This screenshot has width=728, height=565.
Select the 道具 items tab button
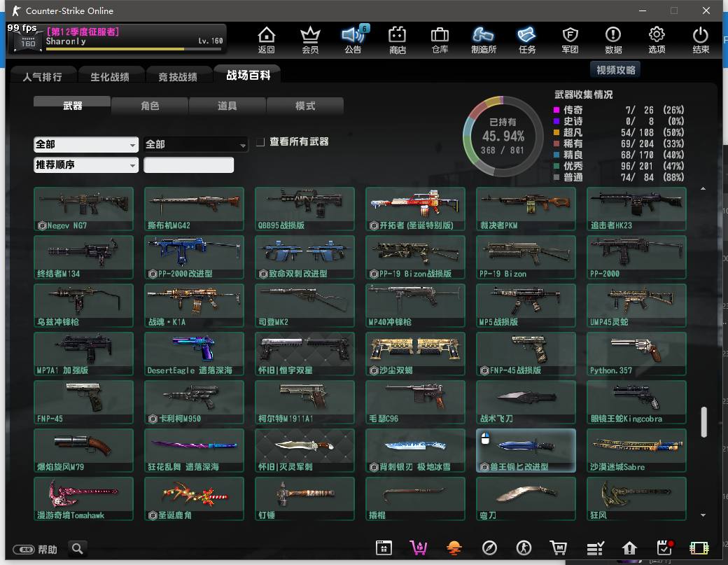[x=227, y=106]
